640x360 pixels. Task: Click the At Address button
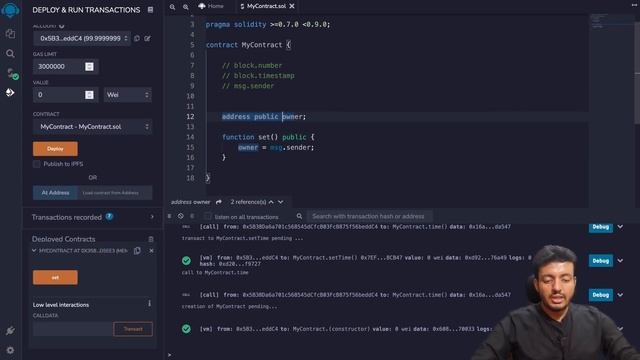click(55, 193)
